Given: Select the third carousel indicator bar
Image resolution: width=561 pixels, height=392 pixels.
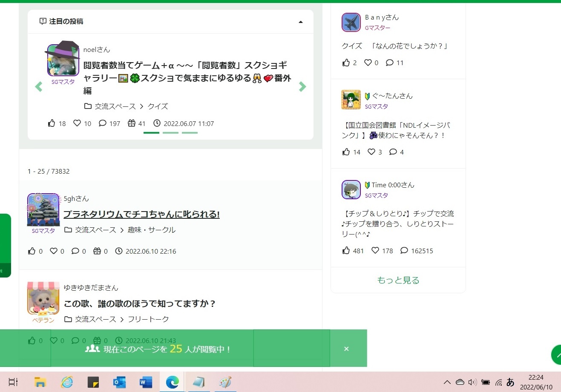Looking at the screenshot, I should tap(190, 133).
